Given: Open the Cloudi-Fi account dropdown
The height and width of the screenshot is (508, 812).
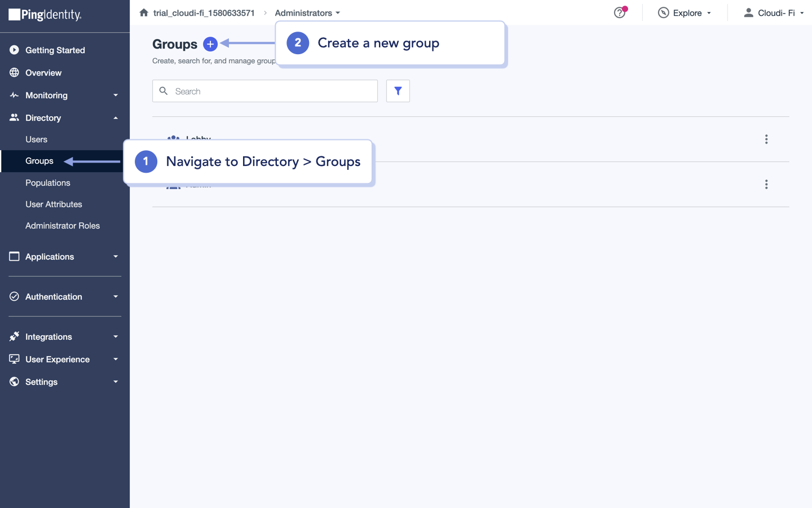Looking at the screenshot, I should click(774, 12).
